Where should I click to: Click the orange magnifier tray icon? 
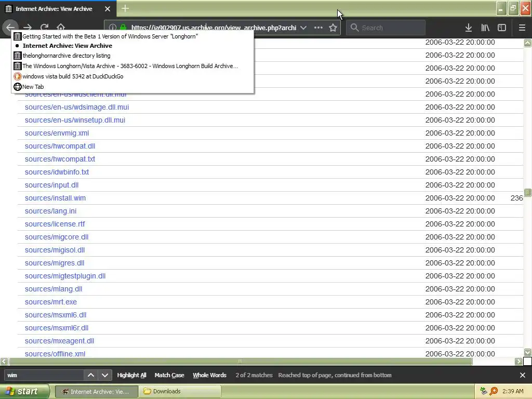pos(494,391)
